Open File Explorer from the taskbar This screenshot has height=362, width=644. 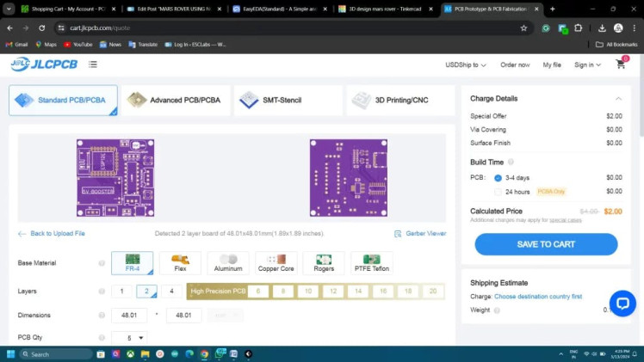(x=145, y=354)
